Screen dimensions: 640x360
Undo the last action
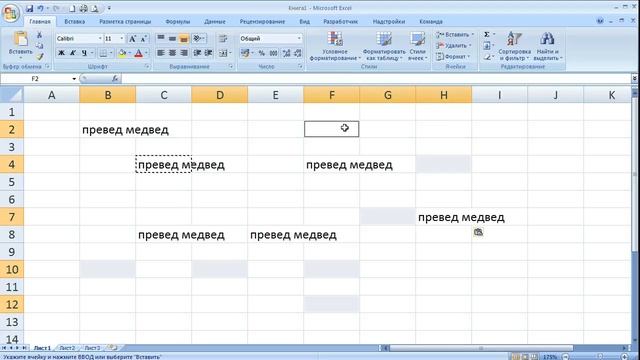tap(40, 8)
